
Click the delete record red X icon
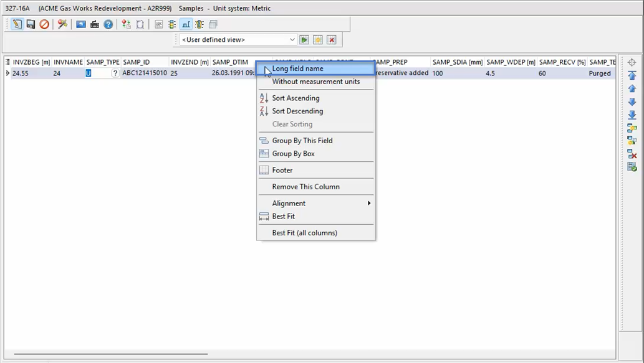tap(632, 154)
